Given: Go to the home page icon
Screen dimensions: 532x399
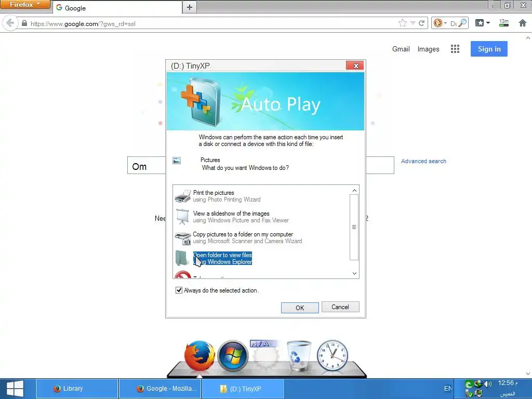Looking at the screenshot, I should click(523, 23).
